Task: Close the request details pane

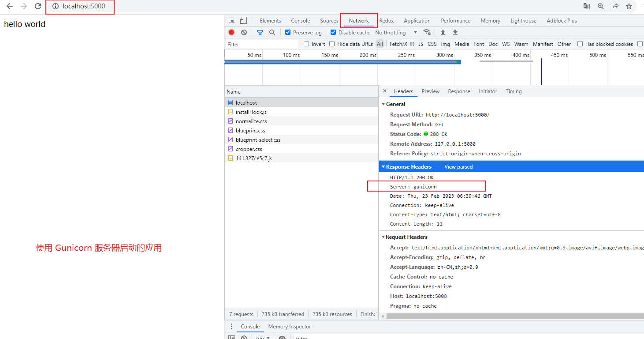Action: (384, 91)
